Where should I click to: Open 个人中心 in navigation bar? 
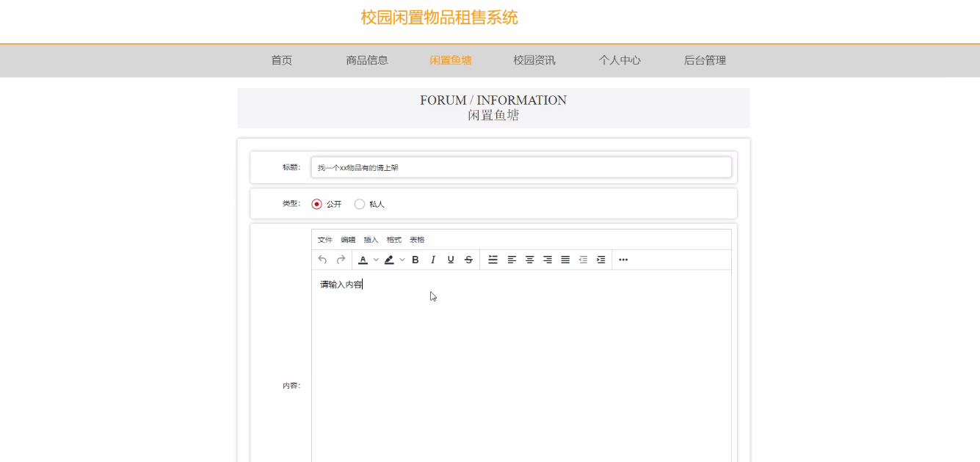point(620,60)
